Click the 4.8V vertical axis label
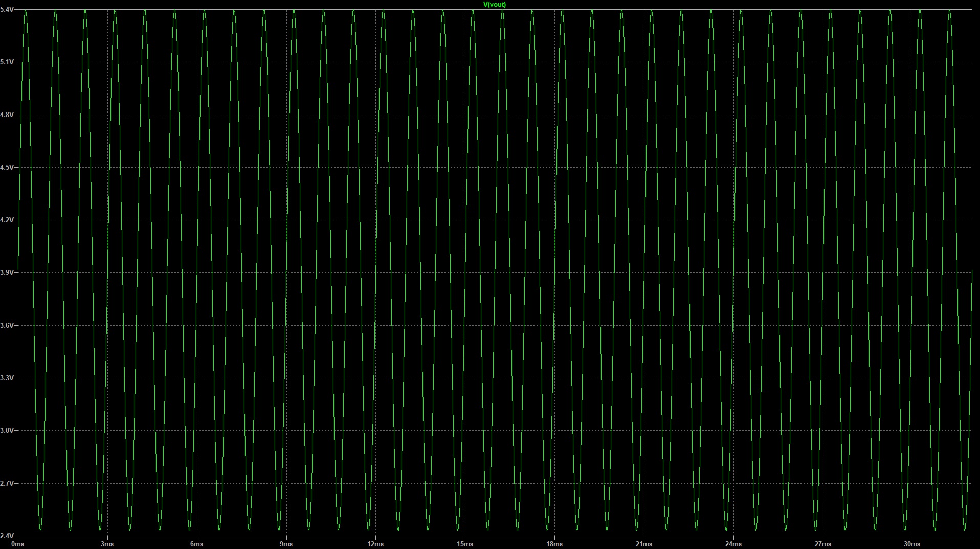 coord(7,115)
